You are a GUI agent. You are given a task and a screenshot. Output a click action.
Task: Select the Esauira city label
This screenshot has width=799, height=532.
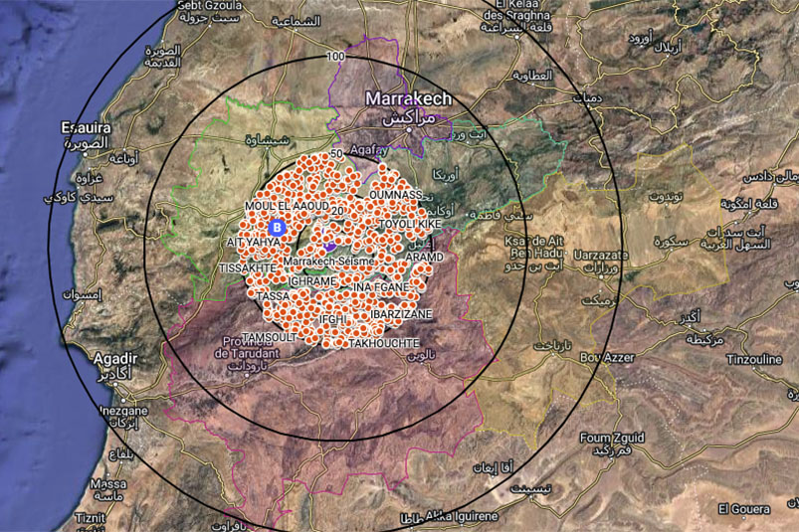click(x=87, y=128)
